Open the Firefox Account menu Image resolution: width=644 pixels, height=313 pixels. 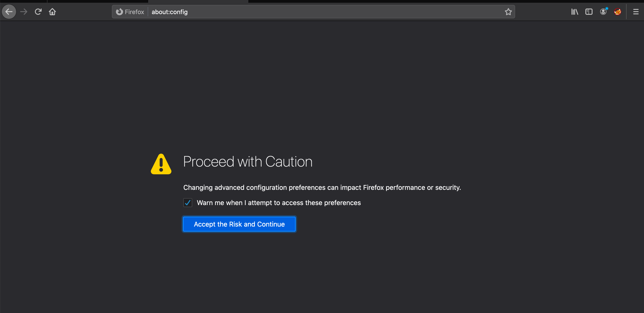pyautogui.click(x=603, y=12)
